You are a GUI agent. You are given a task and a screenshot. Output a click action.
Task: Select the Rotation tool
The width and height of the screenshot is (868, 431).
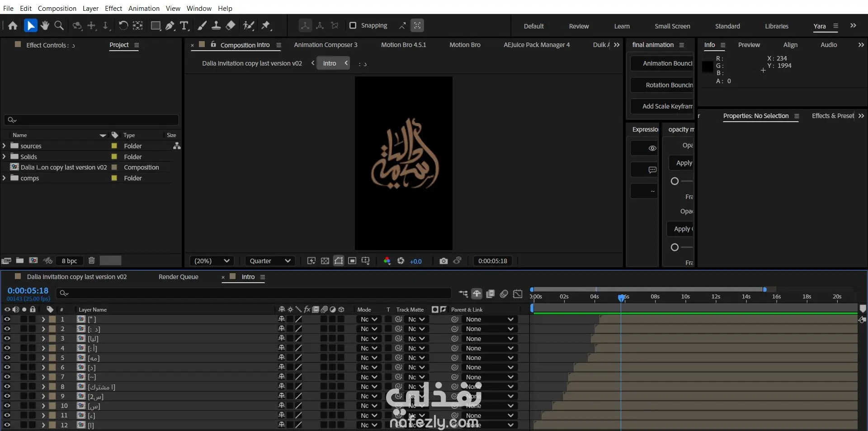123,26
